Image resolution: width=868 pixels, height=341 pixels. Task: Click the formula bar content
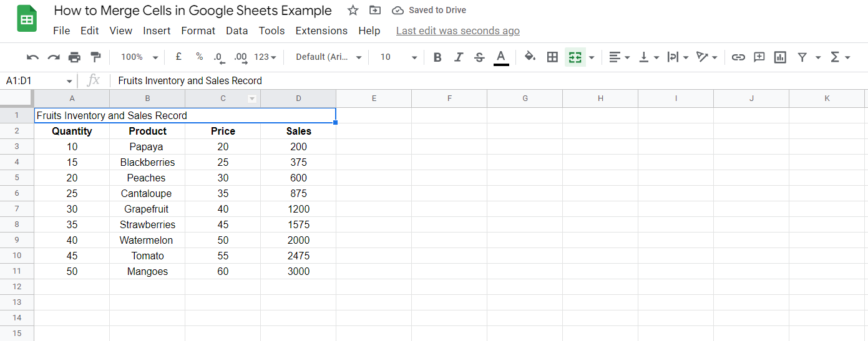190,81
